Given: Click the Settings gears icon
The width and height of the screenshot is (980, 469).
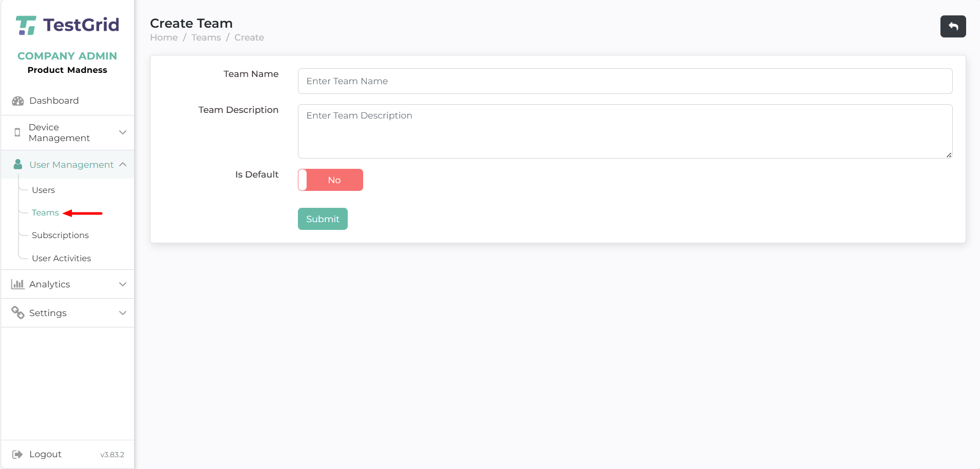Looking at the screenshot, I should 18,313.
